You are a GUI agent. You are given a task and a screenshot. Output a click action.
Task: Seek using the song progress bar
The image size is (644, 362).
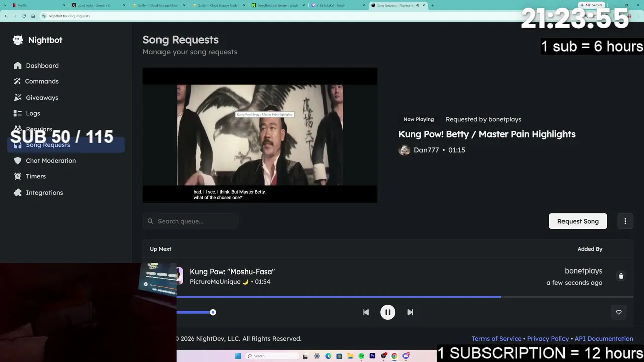tap(405, 297)
